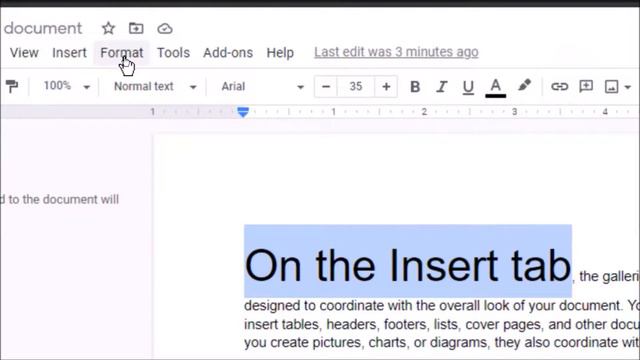This screenshot has height=360, width=640.
Task: Open the Insert menu
Action: pyautogui.click(x=69, y=53)
